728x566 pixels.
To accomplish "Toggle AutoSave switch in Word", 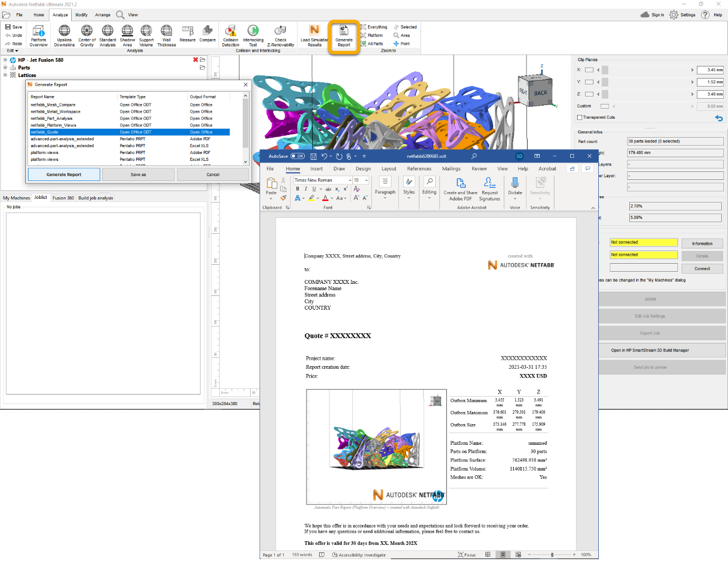I will point(298,156).
